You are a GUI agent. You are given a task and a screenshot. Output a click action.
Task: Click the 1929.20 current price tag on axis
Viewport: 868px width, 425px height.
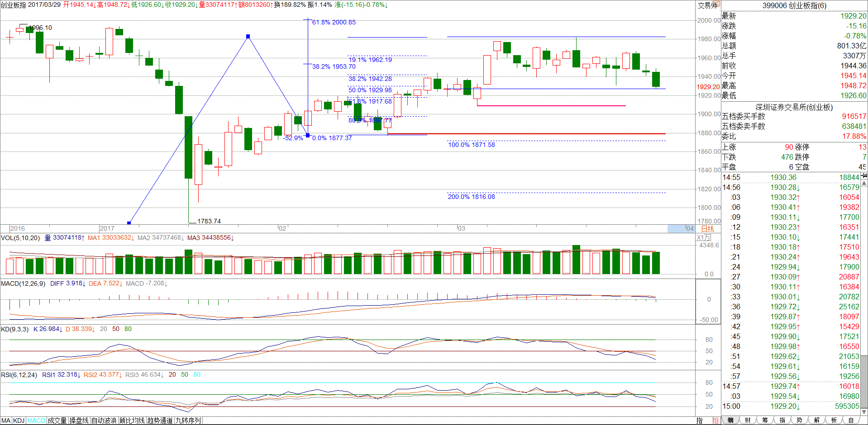click(708, 87)
